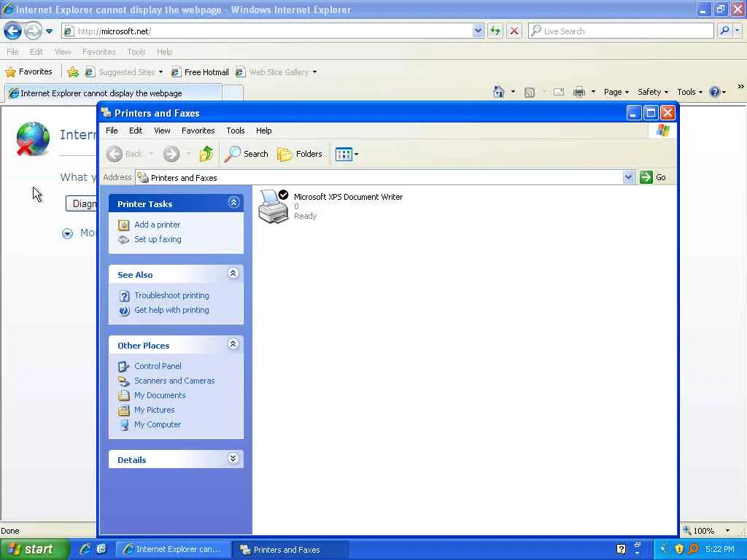
Task: Click Internet Explorer Forward arrow button
Action: click(x=33, y=31)
